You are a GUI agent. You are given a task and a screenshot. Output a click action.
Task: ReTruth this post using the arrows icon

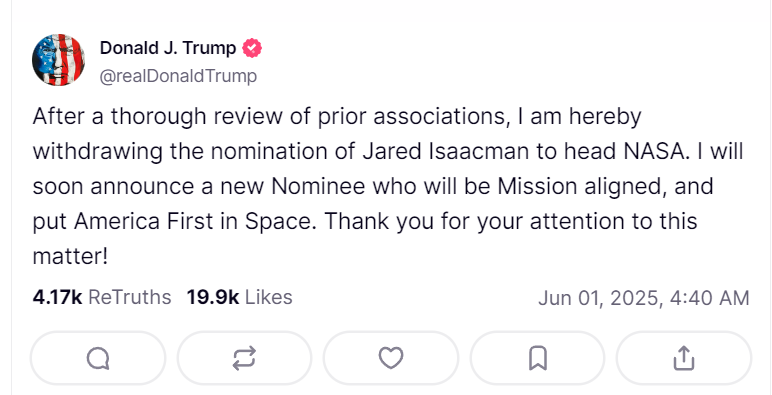244,358
